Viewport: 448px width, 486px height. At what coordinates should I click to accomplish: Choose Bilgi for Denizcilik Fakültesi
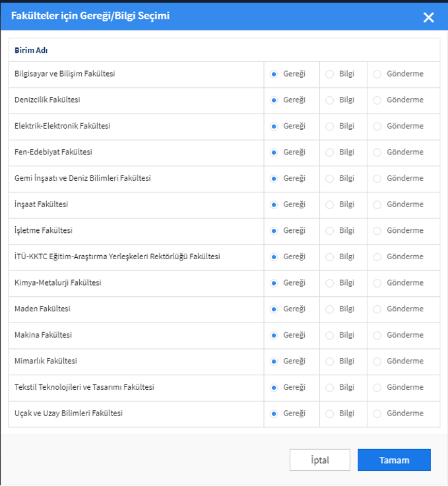coord(329,100)
